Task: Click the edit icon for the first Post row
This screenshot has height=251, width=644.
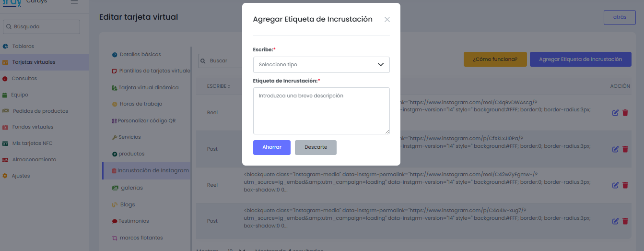Action: [615, 149]
